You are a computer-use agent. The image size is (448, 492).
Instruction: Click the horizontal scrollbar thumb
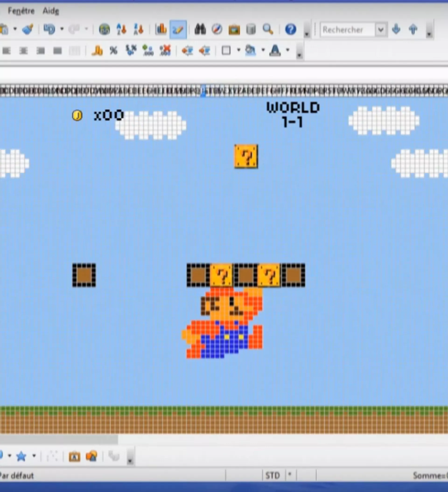[59, 439]
